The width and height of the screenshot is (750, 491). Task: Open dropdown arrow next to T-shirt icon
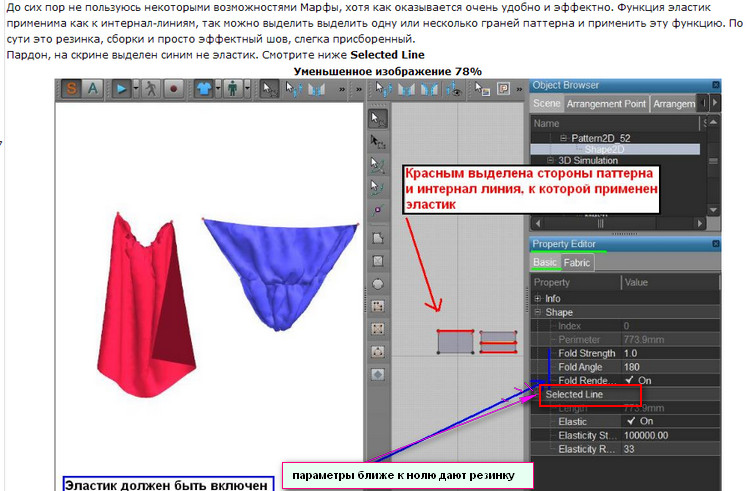point(218,89)
